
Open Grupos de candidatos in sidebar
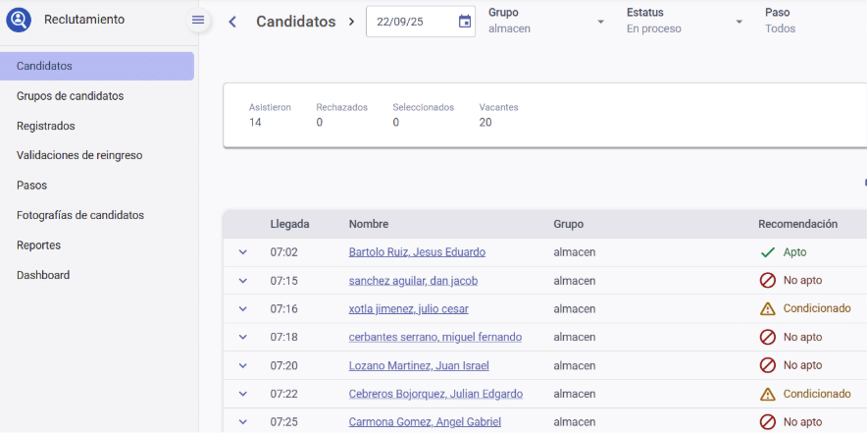[x=70, y=96]
